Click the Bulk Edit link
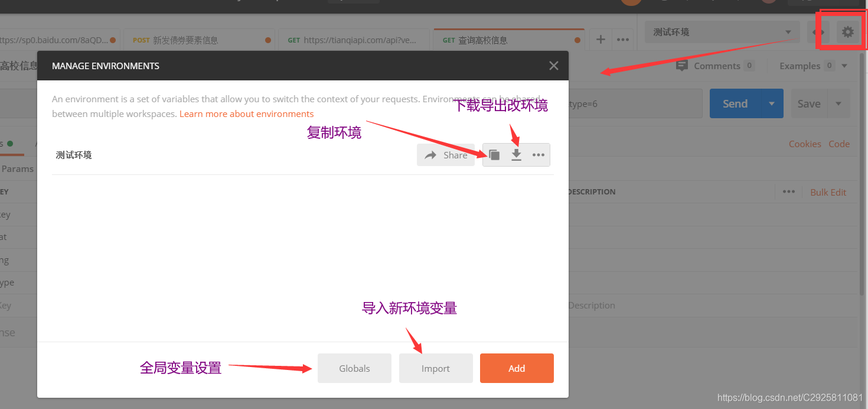 (x=828, y=192)
